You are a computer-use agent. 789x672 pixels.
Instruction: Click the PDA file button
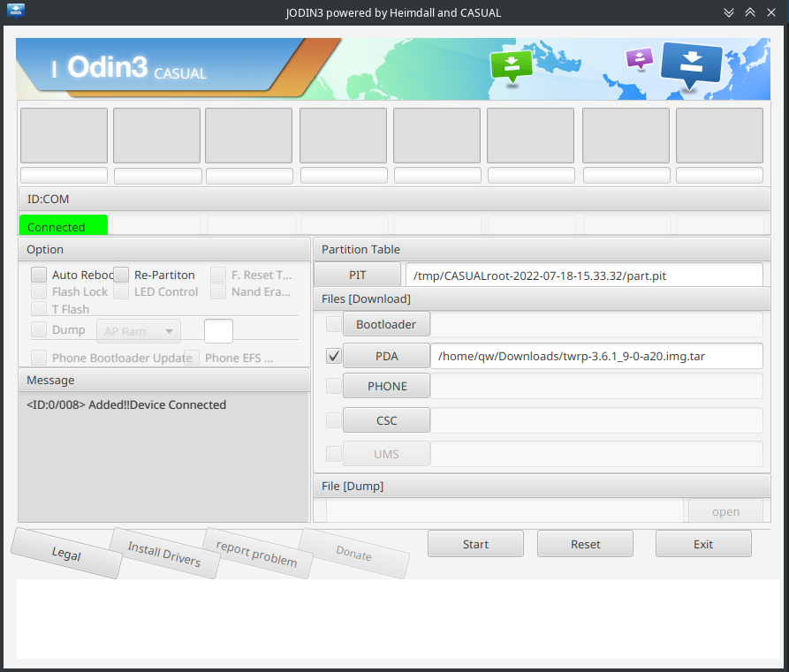point(386,356)
